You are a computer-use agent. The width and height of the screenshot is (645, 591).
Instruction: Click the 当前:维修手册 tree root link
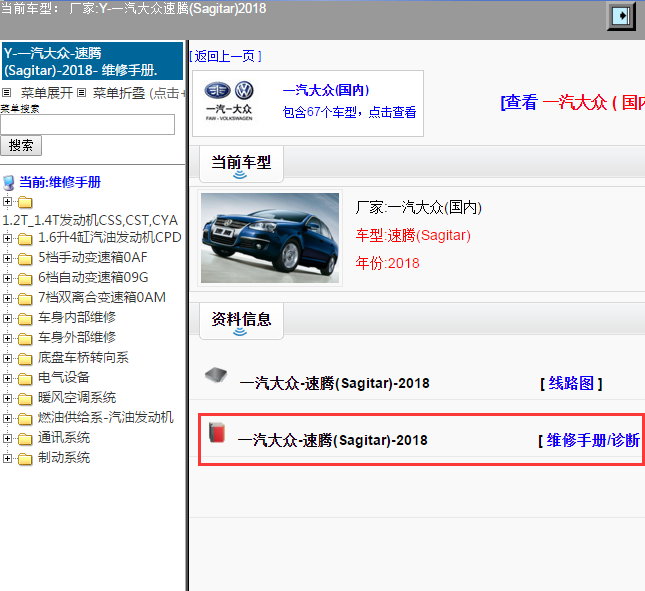(x=60, y=182)
